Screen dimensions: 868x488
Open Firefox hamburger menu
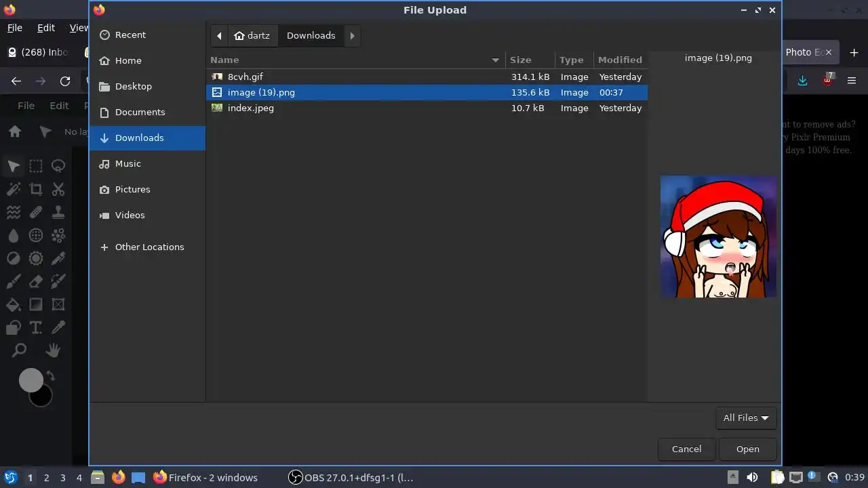(852, 81)
